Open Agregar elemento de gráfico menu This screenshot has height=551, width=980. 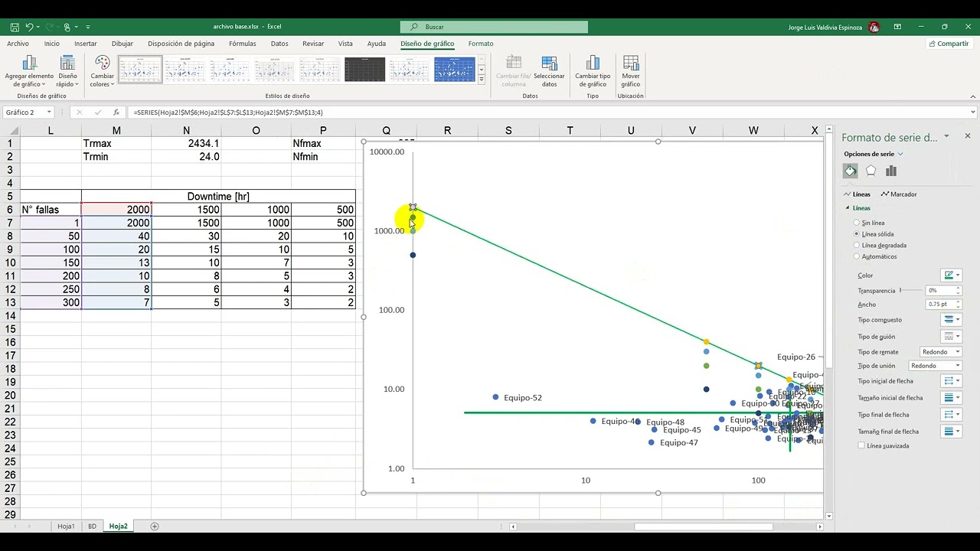[x=29, y=71]
